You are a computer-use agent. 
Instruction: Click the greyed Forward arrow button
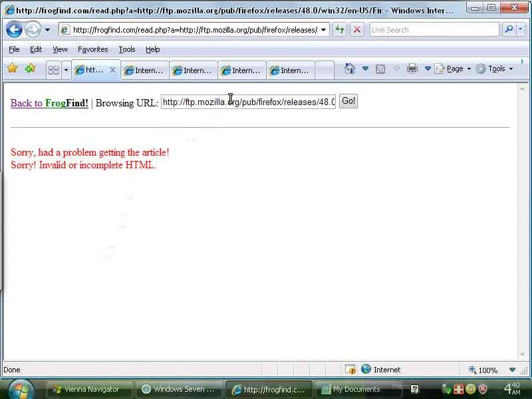click(x=33, y=29)
